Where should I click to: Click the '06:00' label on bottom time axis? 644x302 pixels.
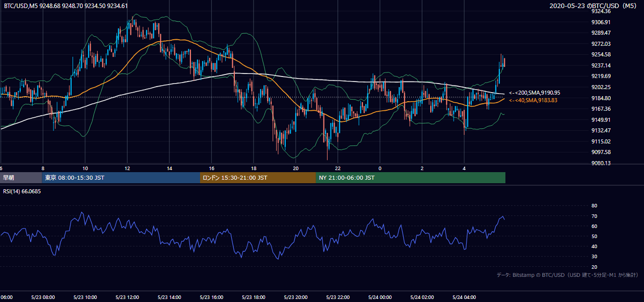[x=7, y=297]
